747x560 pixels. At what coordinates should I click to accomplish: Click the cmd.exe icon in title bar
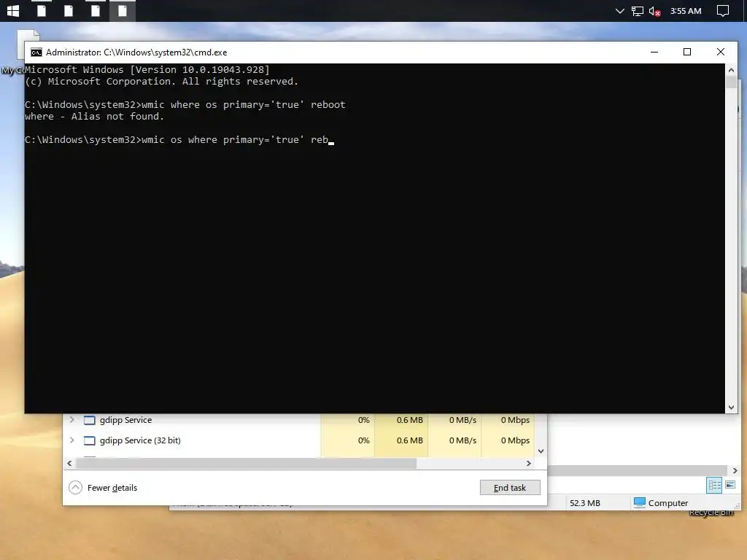(x=36, y=52)
